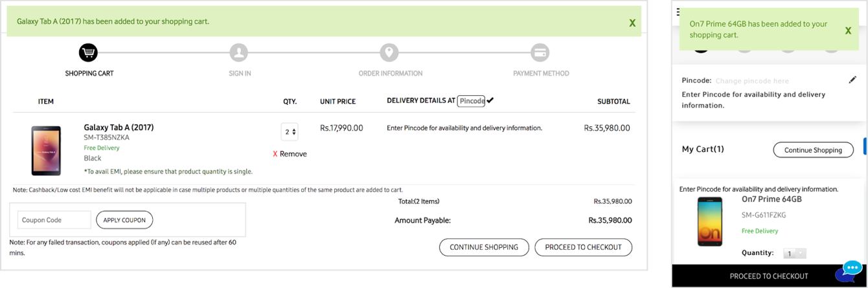The width and height of the screenshot is (868, 288).
Task: Click the ITEM column header
Action: point(46,102)
